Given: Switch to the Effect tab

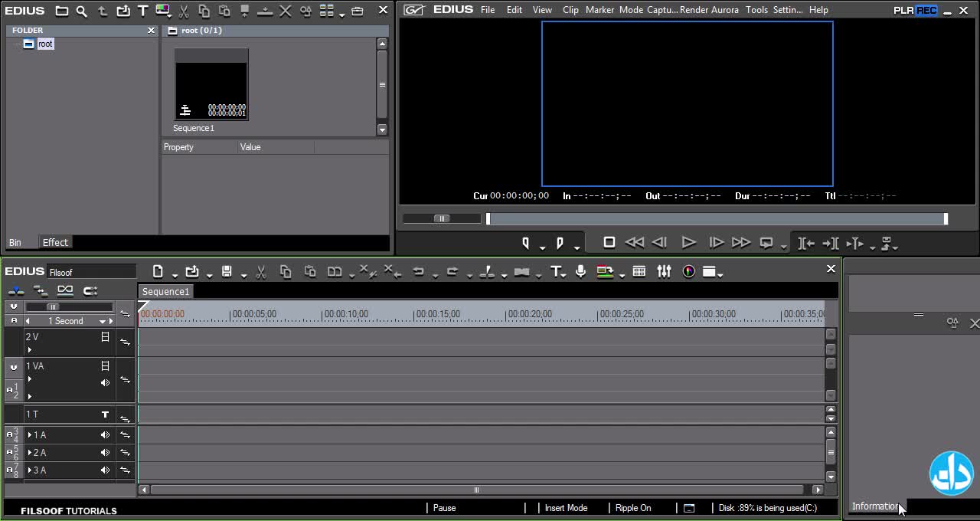Looking at the screenshot, I should (55, 242).
